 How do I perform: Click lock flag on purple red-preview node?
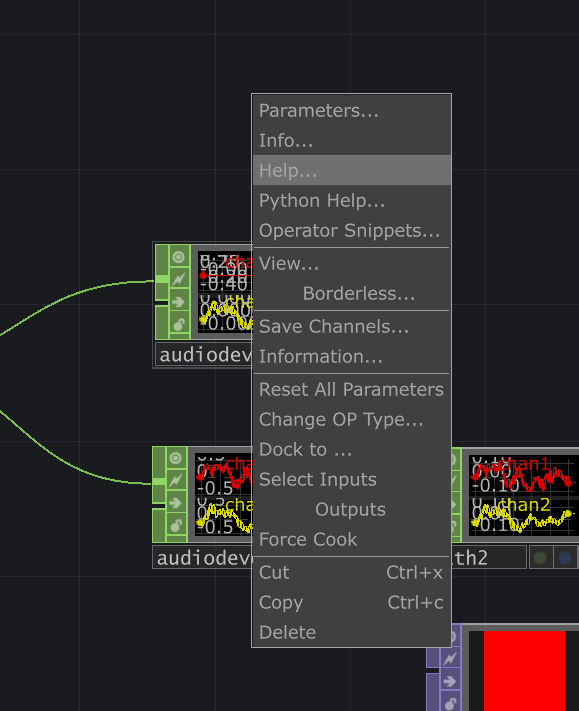449,702
